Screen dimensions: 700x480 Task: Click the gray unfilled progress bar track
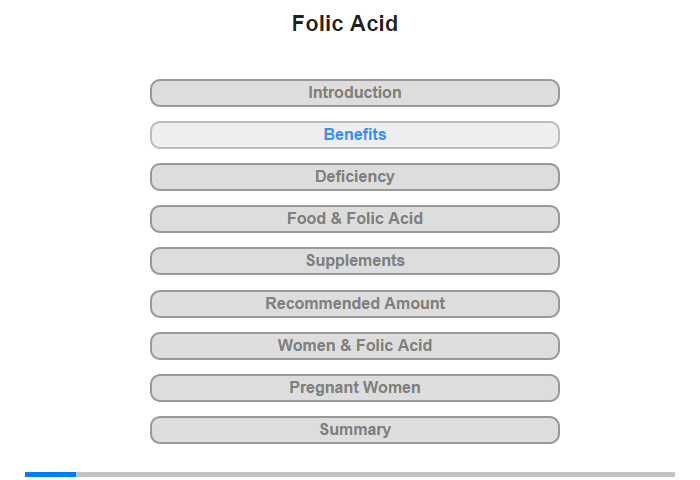click(x=375, y=474)
